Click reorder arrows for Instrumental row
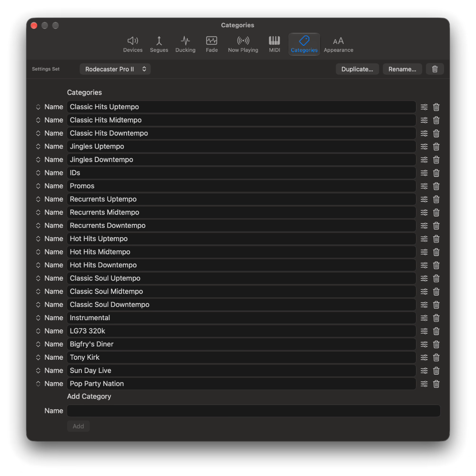 pos(38,318)
